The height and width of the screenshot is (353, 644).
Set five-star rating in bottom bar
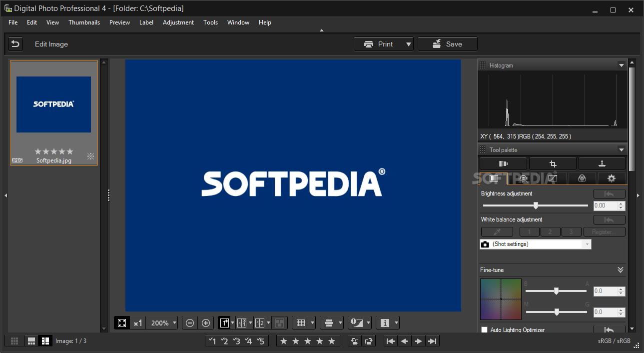(332, 341)
